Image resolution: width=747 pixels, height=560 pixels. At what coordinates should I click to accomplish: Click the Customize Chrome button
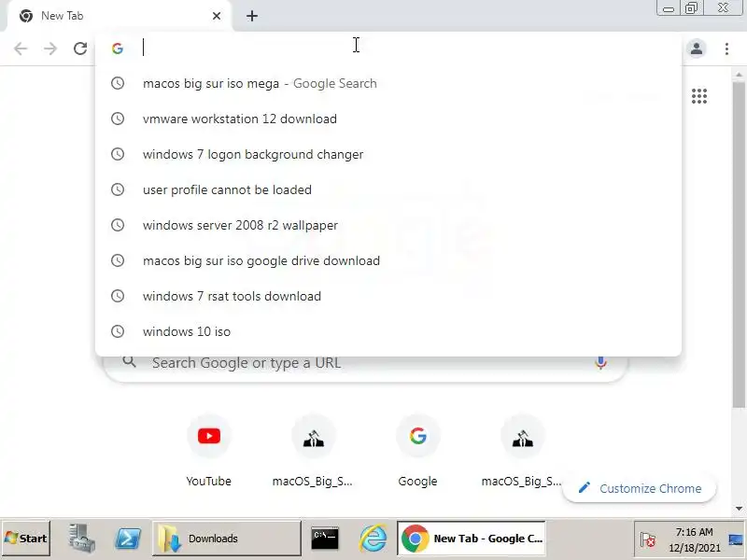640,488
